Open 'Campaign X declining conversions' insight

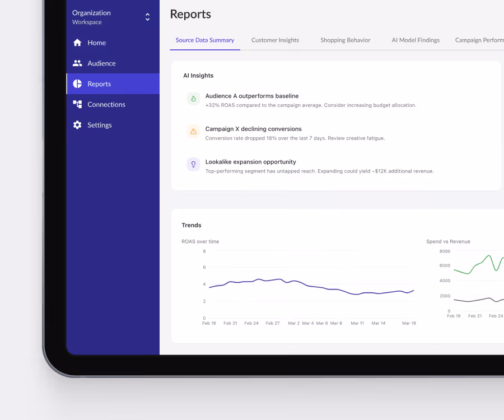(253, 129)
